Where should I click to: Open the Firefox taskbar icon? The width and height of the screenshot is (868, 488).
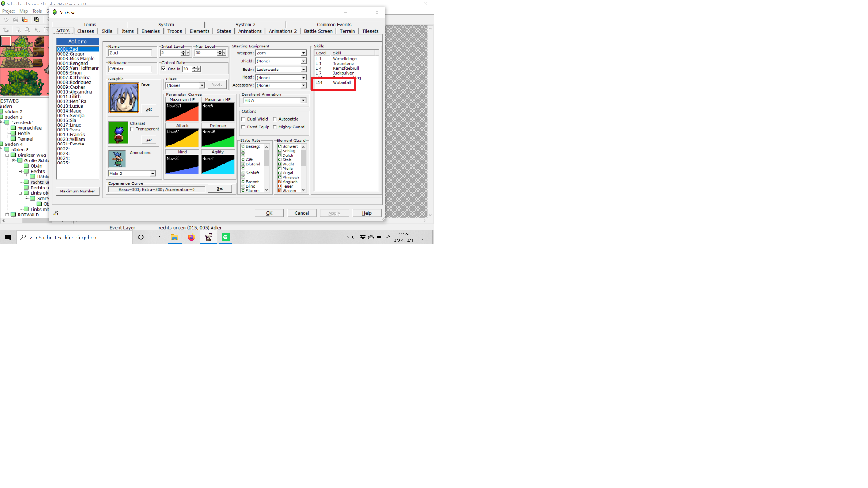click(x=191, y=237)
